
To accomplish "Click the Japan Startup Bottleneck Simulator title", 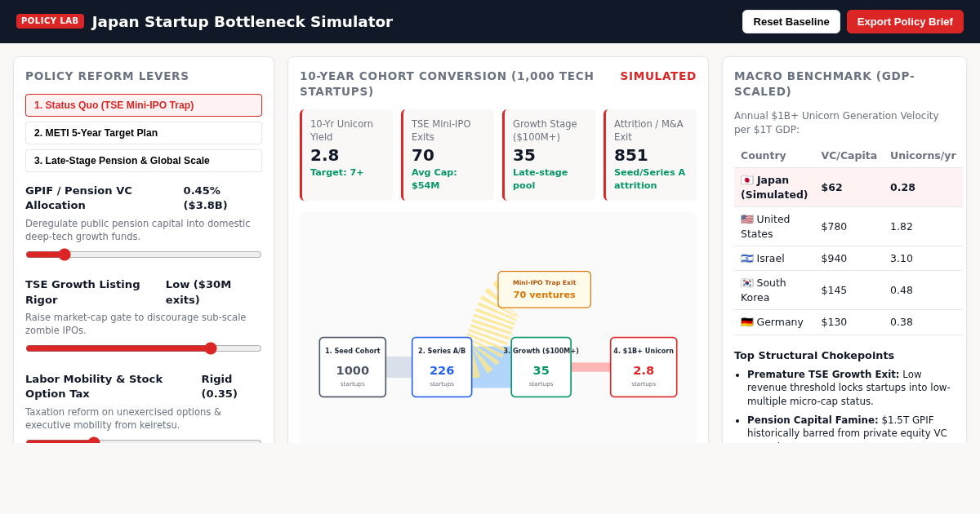I will (243, 21).
